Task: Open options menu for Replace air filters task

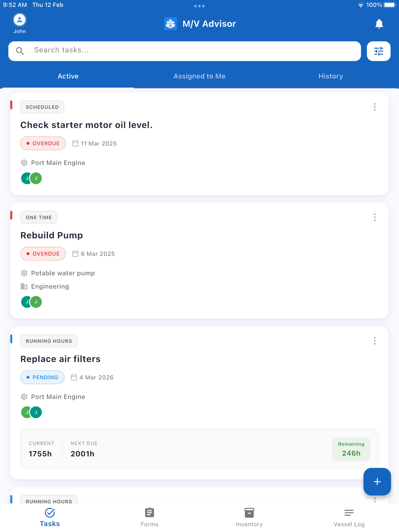Action: pos(374,341)
